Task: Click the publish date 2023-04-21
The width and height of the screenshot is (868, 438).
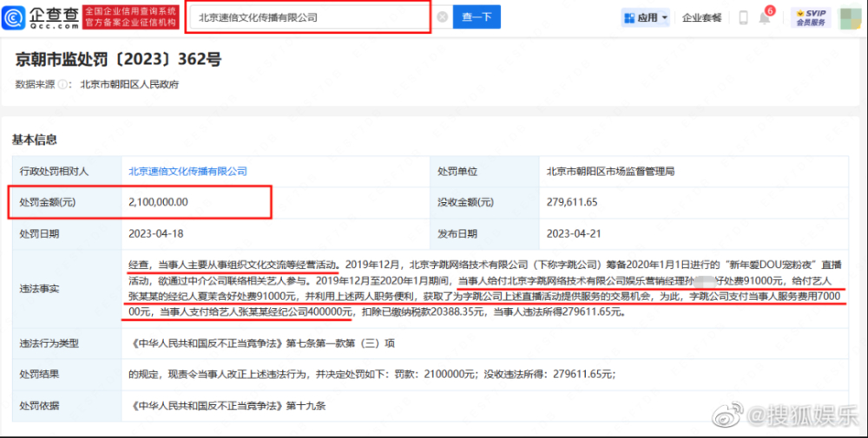Action: pos(574,233)
